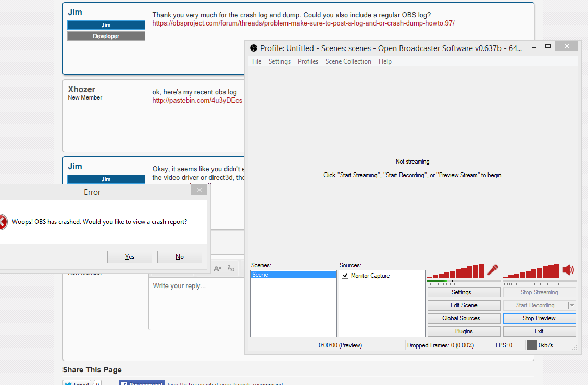The height and width of the screenshot is (385, 588).
Task: Click Yes to view crash report
Action: point(129,257)
